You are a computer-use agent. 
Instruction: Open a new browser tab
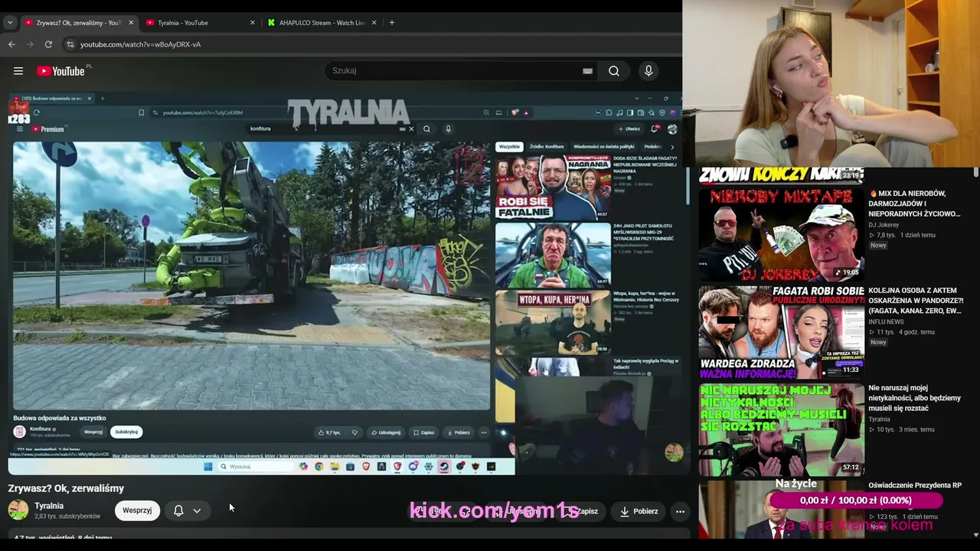click(x=392, y=23)
